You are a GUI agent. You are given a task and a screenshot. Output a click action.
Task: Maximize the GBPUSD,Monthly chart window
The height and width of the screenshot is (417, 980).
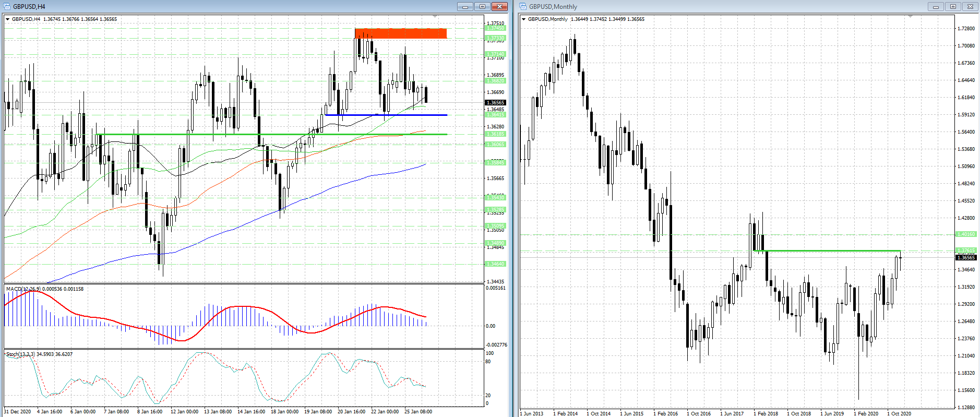click(953, 6)
